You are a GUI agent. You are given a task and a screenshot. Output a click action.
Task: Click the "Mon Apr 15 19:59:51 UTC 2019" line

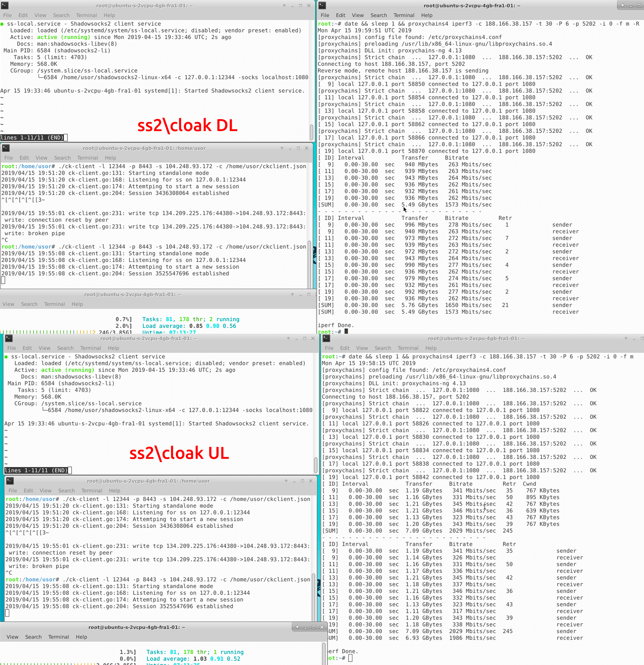point(364,31)
